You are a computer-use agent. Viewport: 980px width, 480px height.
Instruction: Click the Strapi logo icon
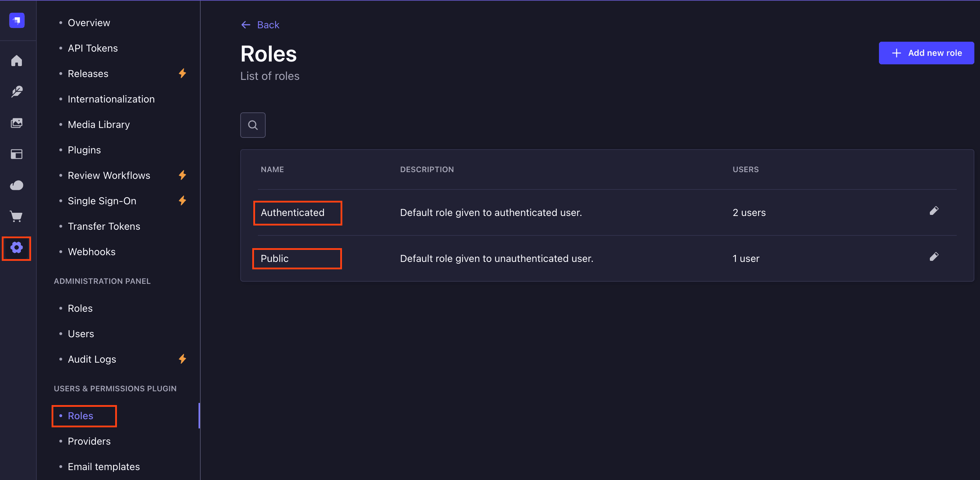[17, 20]
